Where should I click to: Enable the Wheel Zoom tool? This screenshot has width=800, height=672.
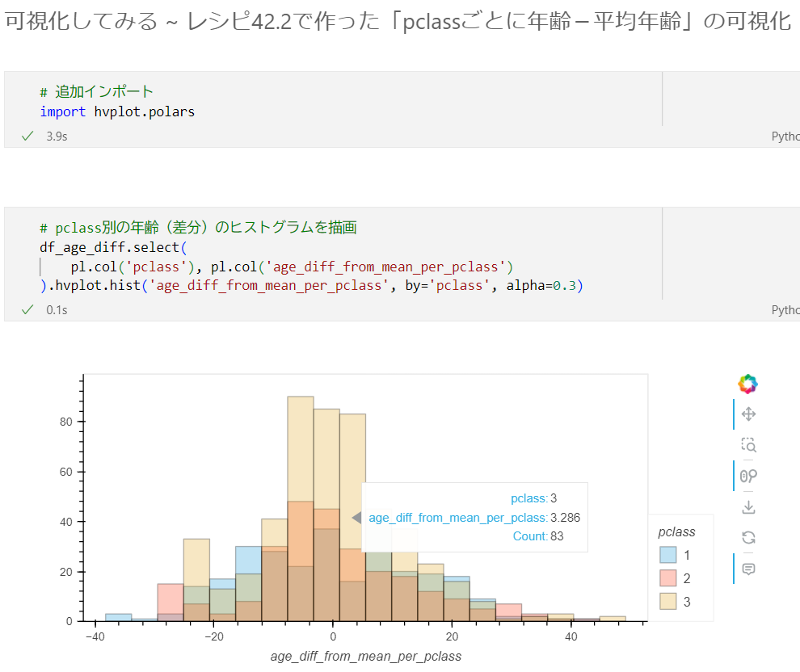pos(748,476)
